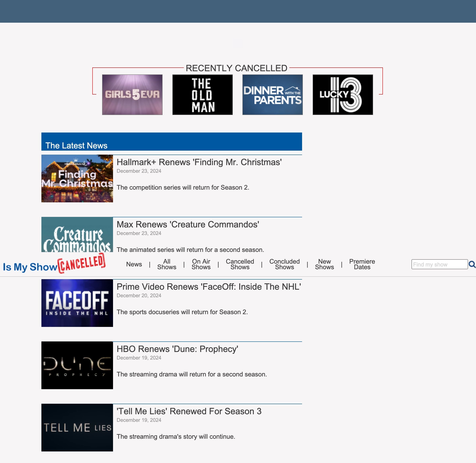Open the Lucky 13 show thumbnail
The height and width of the screenshot is (463, 476).
click(342, 95)
